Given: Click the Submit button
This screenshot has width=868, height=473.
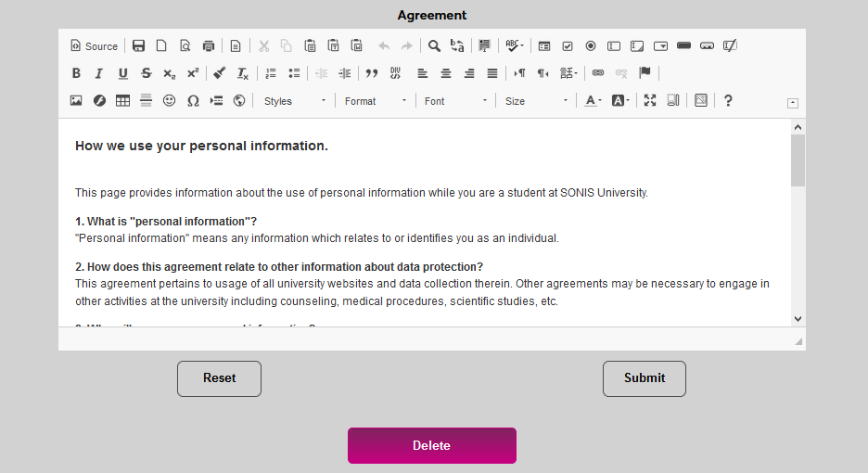Looking at the screenshot, I should (645, 378).
